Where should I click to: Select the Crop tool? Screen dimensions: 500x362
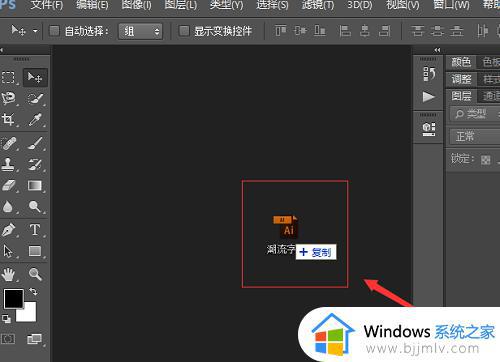(8, 119)
